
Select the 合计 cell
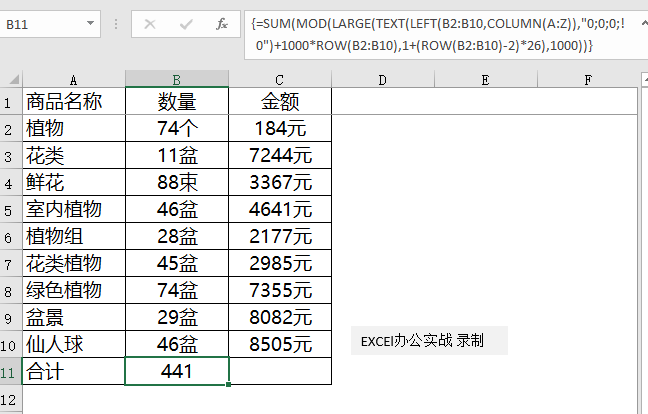coord(74,371)
